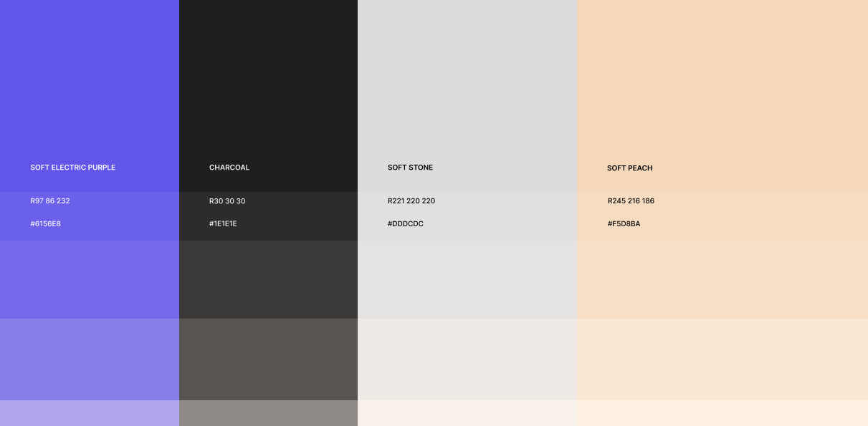Pick the lightest peach tint at bottom

pos(722,413)
